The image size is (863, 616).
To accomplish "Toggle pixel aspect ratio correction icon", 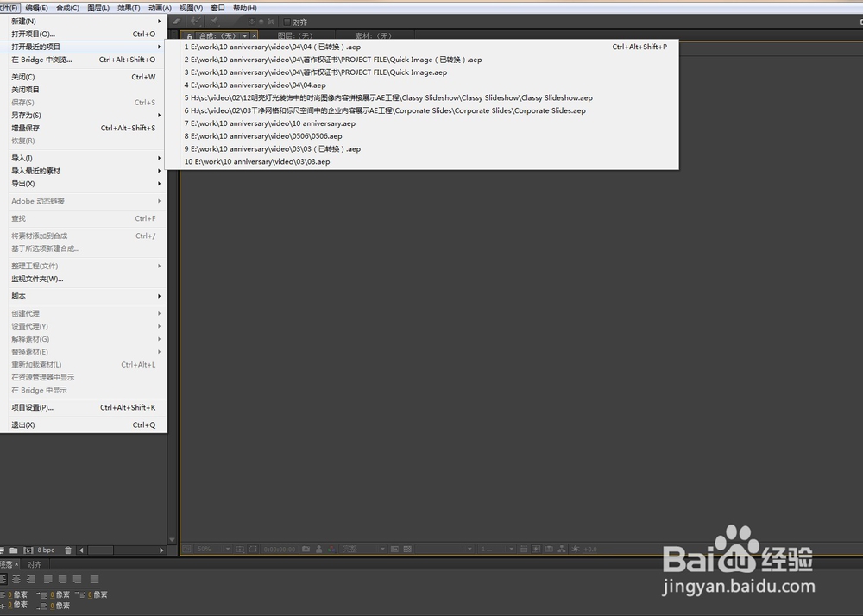I will pos(524,549).
